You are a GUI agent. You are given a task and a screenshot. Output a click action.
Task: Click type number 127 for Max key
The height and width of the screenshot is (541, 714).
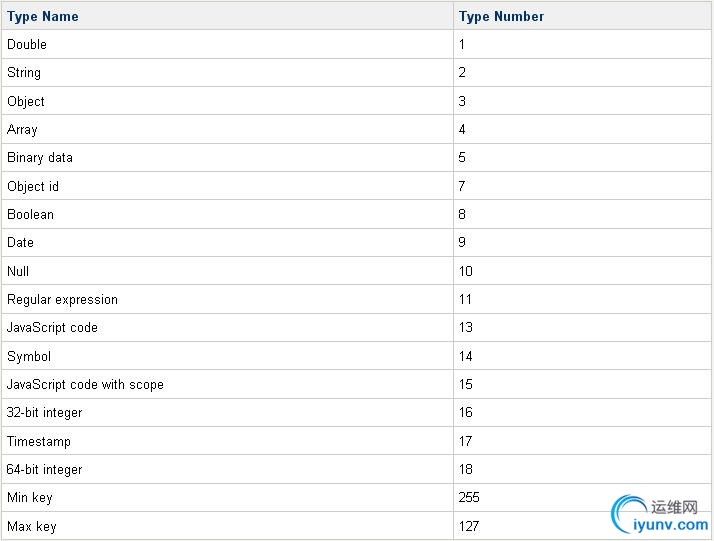pos(469,526)
